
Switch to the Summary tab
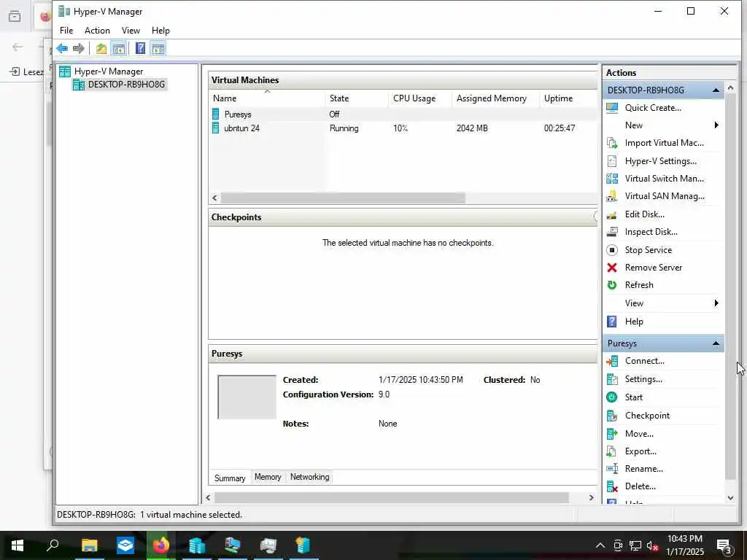coord(230,478)
